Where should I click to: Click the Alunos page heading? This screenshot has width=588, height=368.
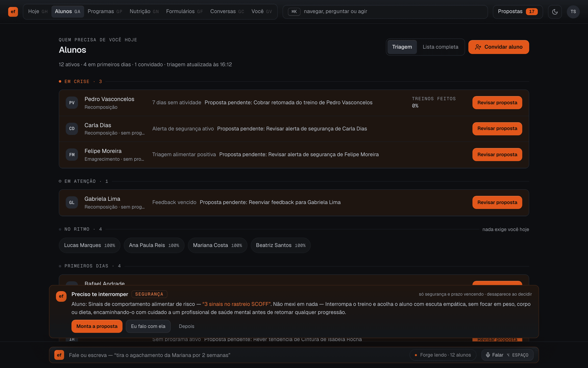pos(72,50)
